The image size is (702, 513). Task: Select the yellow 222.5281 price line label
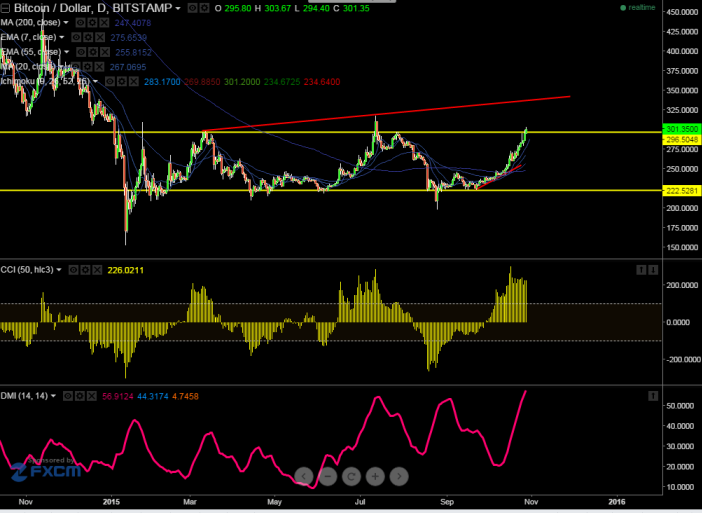tap(681, 191)
